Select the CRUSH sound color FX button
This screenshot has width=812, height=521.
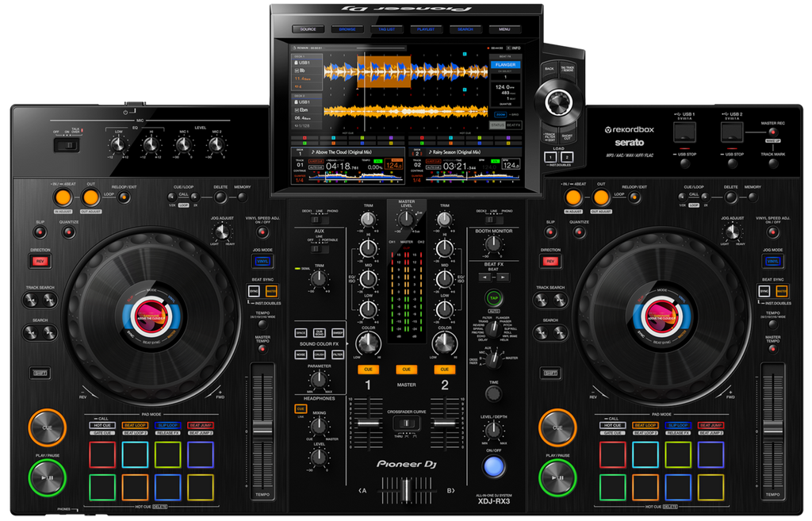point(319,354)
